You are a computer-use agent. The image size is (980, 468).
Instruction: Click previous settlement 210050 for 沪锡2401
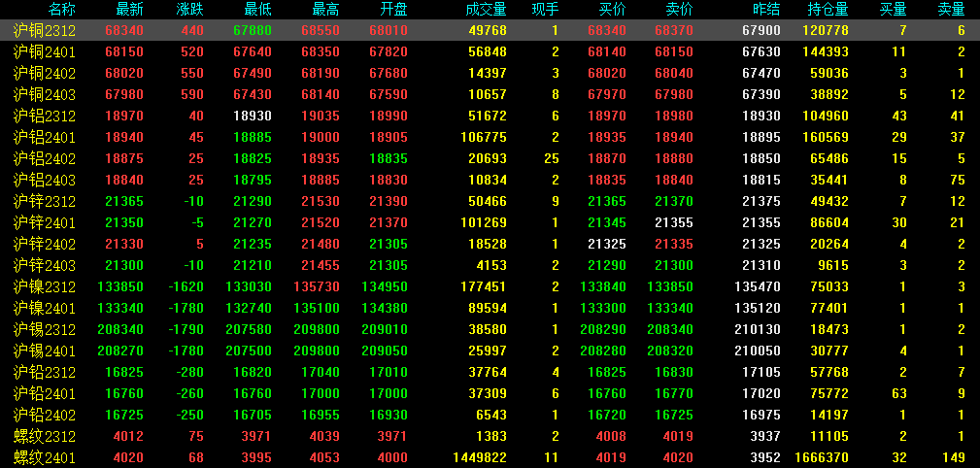(x=758, y=351)
